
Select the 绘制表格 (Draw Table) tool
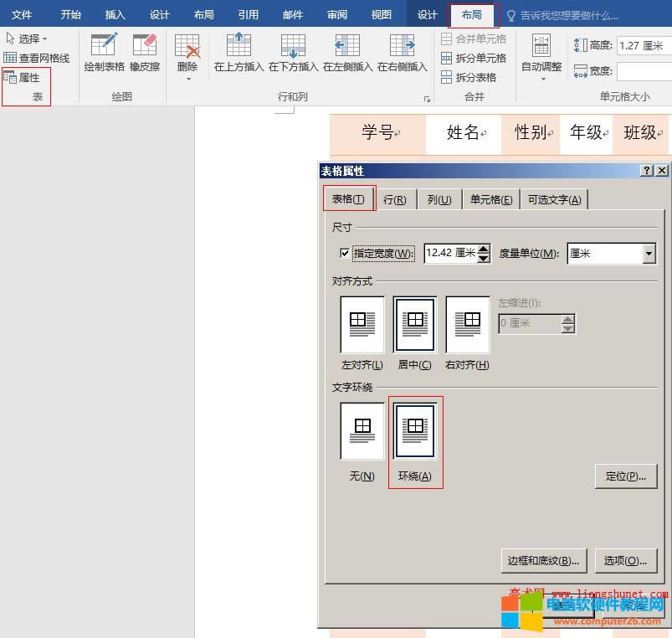tap(104, 52)
